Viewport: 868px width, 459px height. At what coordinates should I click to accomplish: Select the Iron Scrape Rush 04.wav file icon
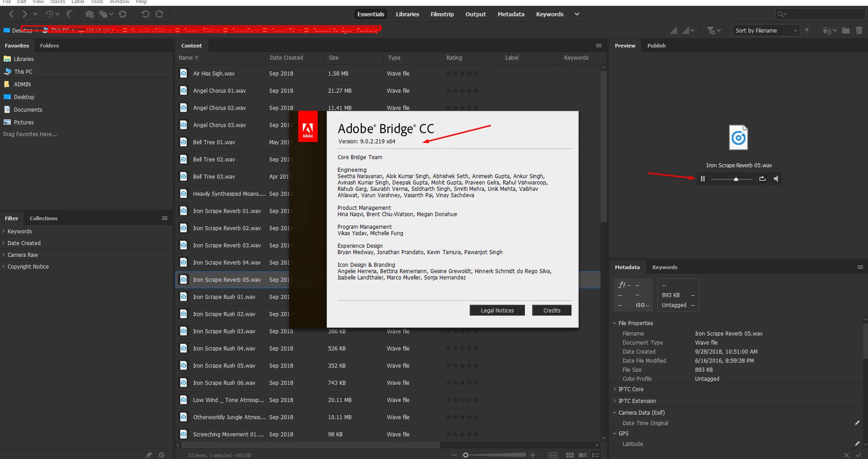tap(183, 348)
